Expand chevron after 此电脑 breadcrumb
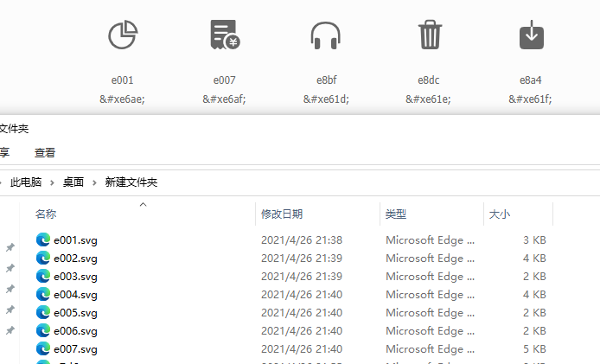 pyautogui.click(x=52, y=182)
